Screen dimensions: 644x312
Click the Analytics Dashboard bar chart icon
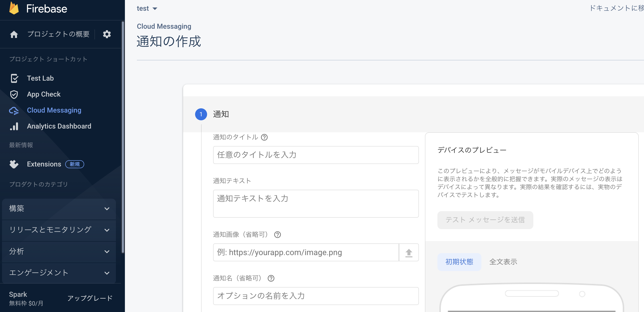(14, 126)
